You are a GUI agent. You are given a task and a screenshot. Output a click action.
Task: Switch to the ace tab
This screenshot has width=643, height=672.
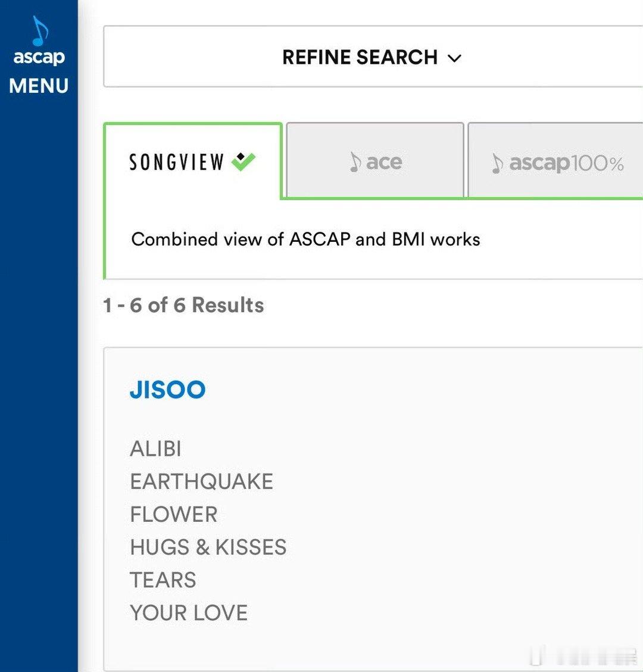(375, 161)
